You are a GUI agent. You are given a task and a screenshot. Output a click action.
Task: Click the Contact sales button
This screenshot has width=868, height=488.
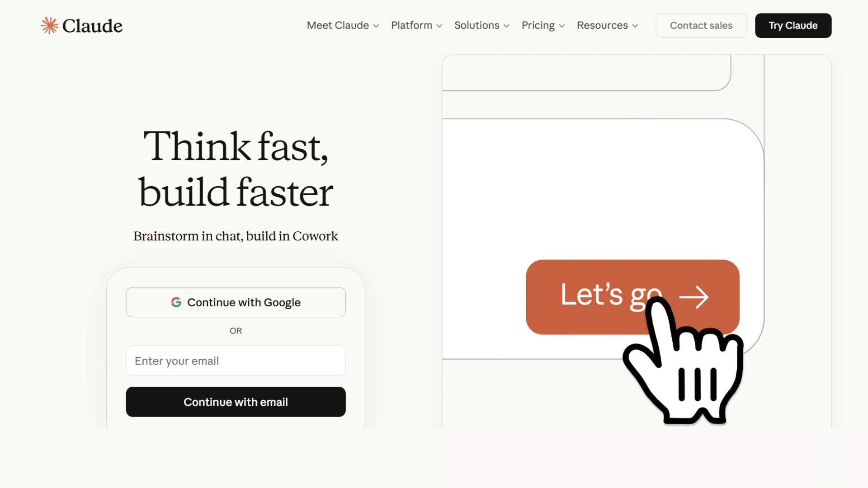pyautogui.click(x=701, y=25)
